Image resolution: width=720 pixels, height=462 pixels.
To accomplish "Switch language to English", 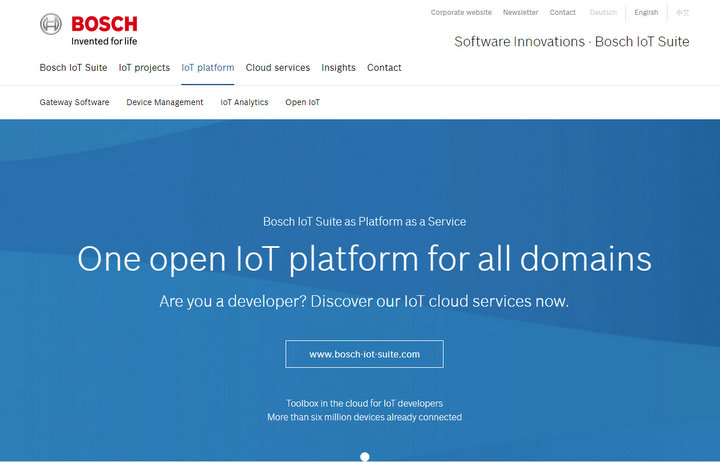I will (x=646, y=12).
